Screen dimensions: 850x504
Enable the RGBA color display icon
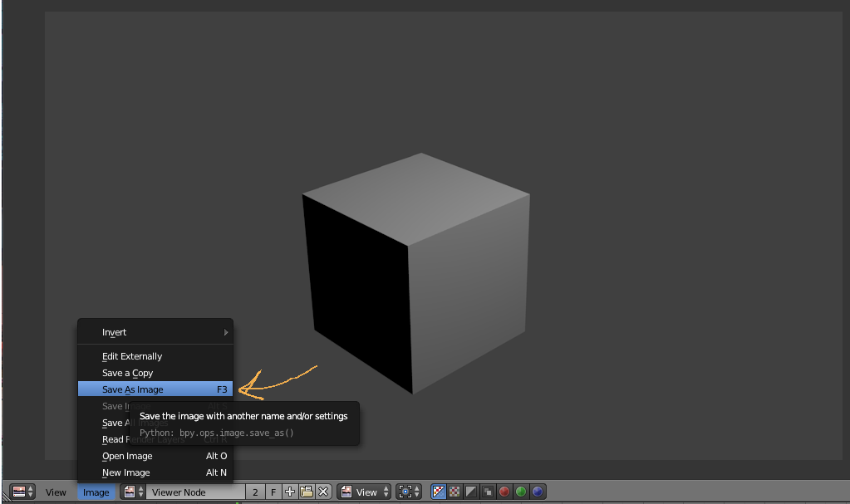[x=439, y=492]
